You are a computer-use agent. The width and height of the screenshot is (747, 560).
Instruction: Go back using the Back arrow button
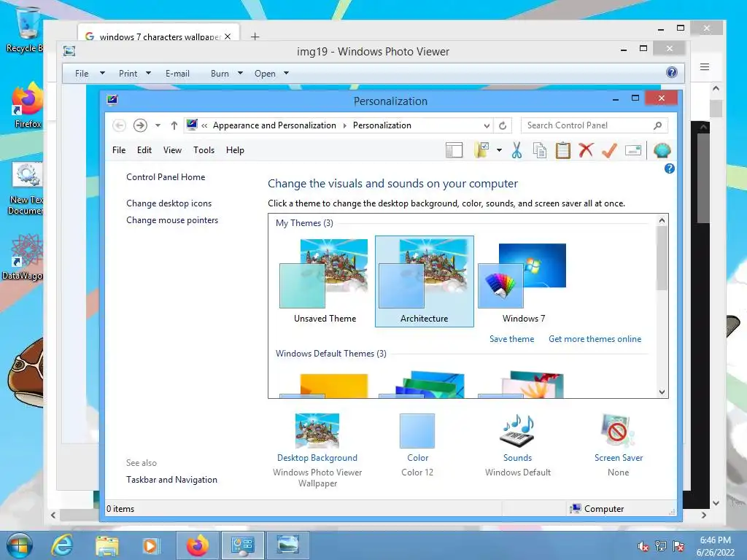point(119,125)
